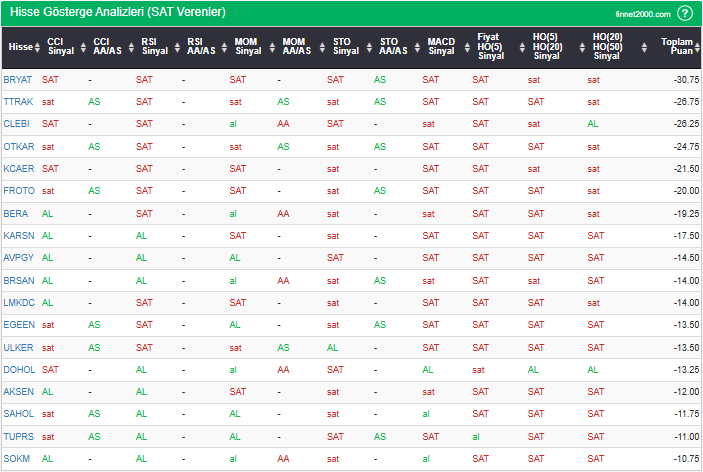Open the help question mark icon
Screen dimensions: 703x472
click(x=684, y=13)
